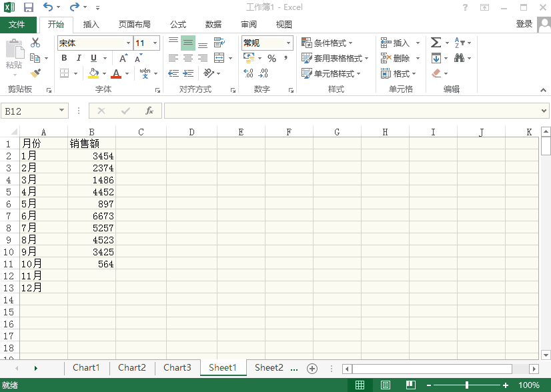Screen dimensions: 551x392
Task: Clear cell contents with the eraser
Action: pos(436,73)
